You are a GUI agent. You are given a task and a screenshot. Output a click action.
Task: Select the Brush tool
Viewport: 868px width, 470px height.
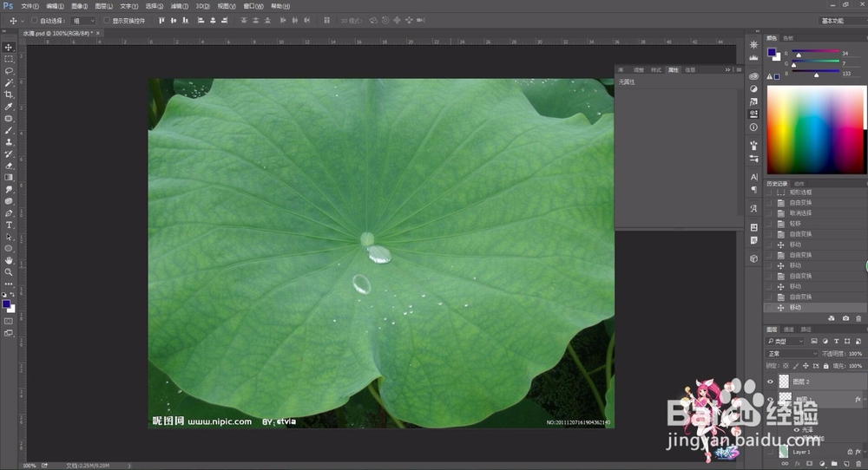point(9,130)
